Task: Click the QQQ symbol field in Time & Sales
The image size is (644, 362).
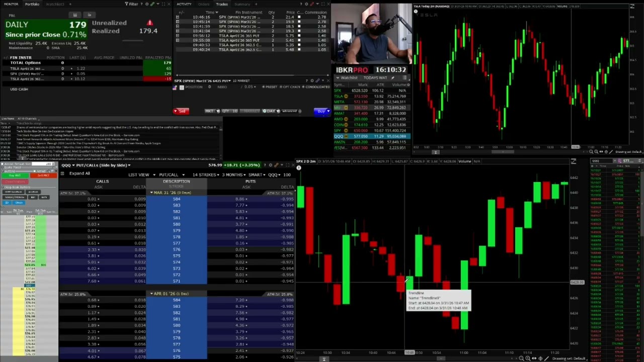Action: [x=602, y=161]
